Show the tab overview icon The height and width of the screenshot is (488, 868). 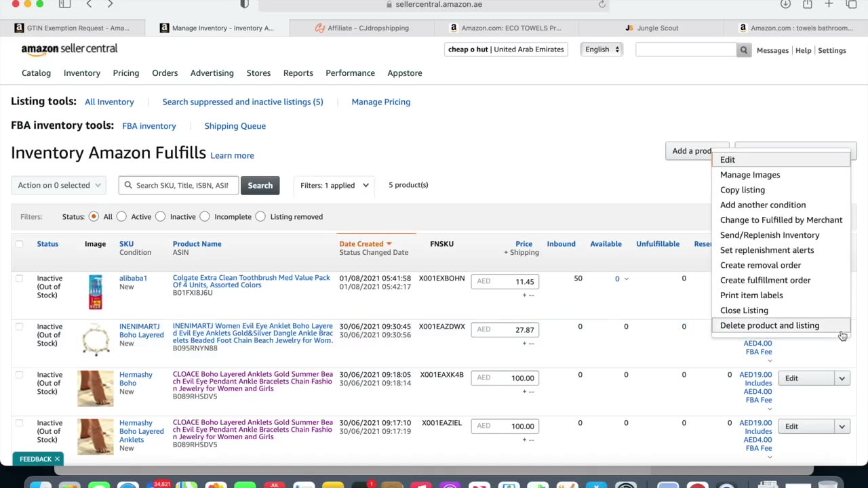(x=852, y=4)
